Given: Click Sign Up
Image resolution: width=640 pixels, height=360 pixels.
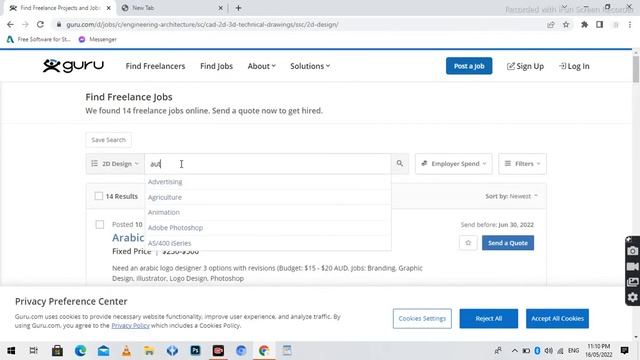Looking at the screenshot, I should pos(525,66).
